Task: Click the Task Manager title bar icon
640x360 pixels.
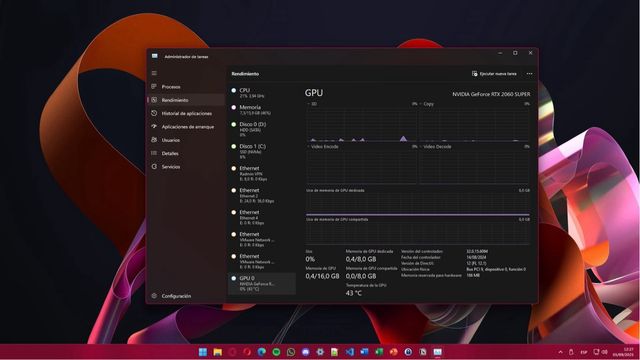Action: [155, 56]
